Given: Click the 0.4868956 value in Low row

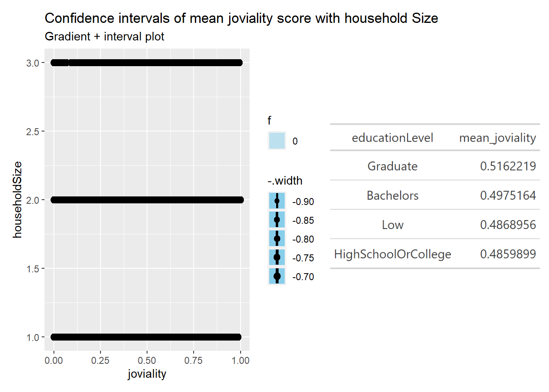Looking at the screenshot, I should (508, 225).
